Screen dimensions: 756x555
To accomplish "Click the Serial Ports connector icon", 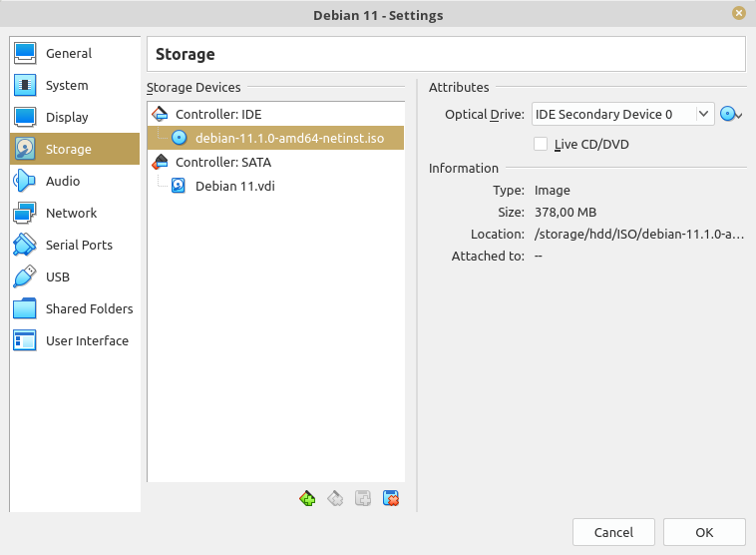I will (25, 245).
